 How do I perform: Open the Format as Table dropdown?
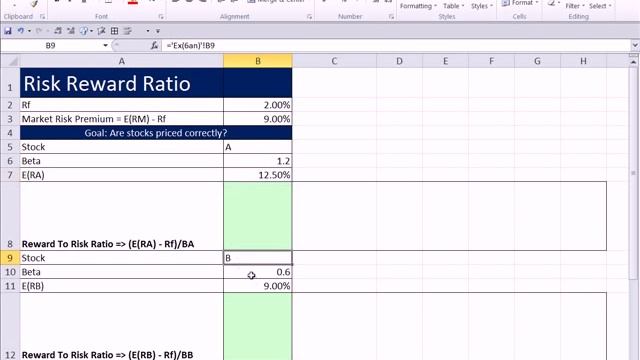point(453,6)
